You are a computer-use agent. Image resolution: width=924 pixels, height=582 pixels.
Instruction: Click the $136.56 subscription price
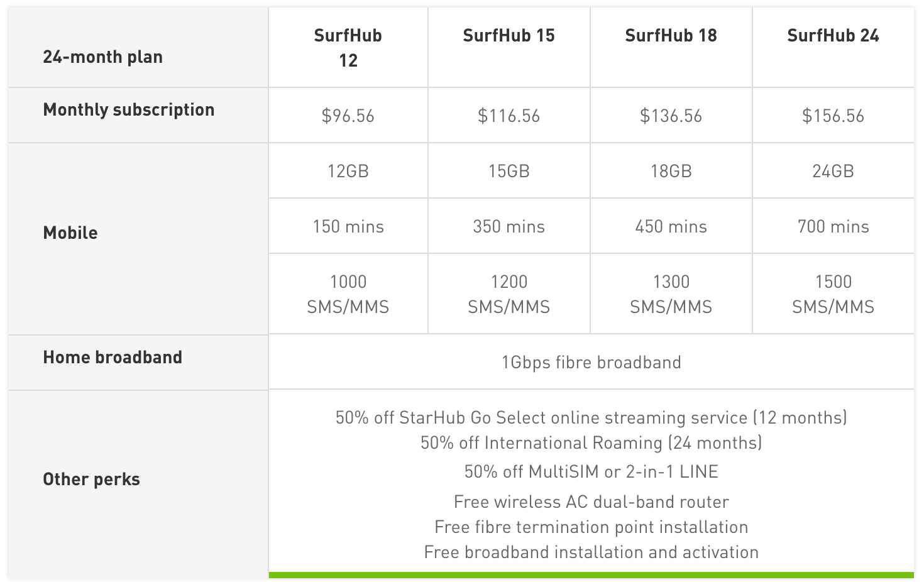pos(671,116)
